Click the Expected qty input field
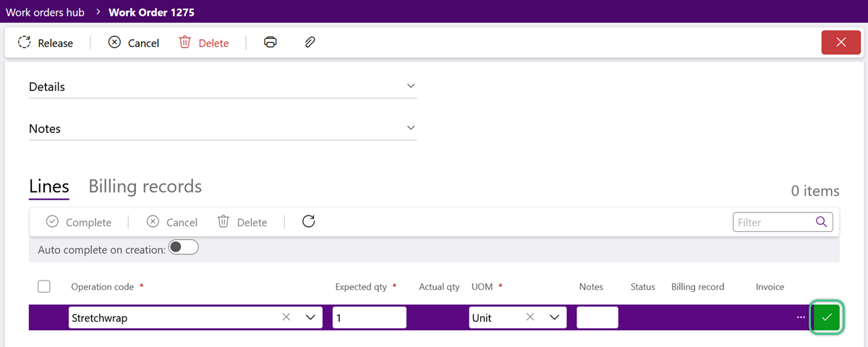The image size is (868, 347). 370,317
